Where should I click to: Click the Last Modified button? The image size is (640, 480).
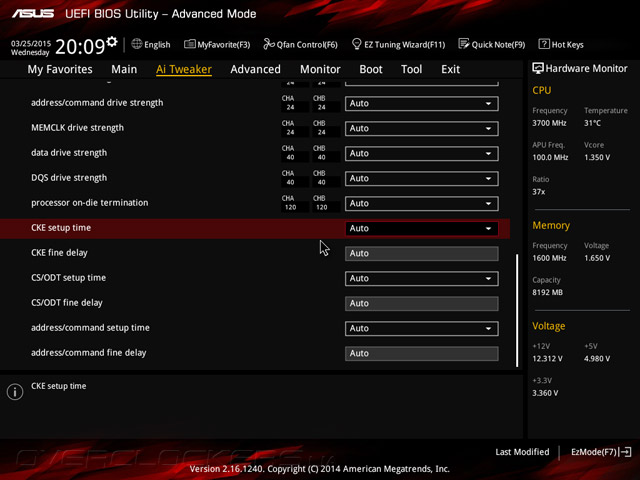[x=522, y=452]
